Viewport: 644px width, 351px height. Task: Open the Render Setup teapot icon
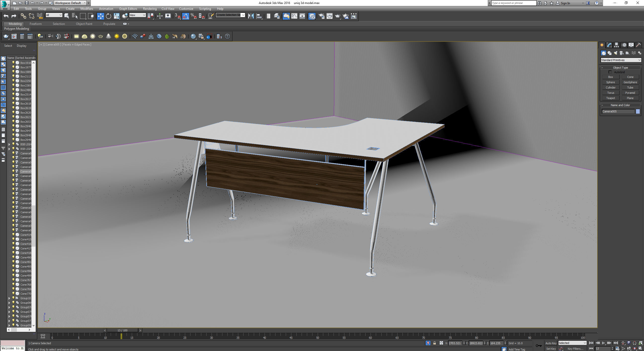click(321, 16)
